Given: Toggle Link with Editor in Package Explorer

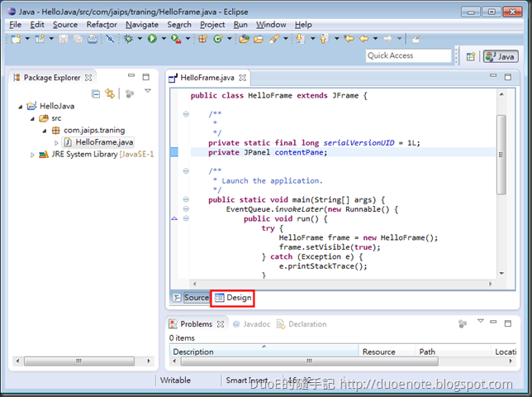Looking at the screenshot, I should click(x=109, y=93).
